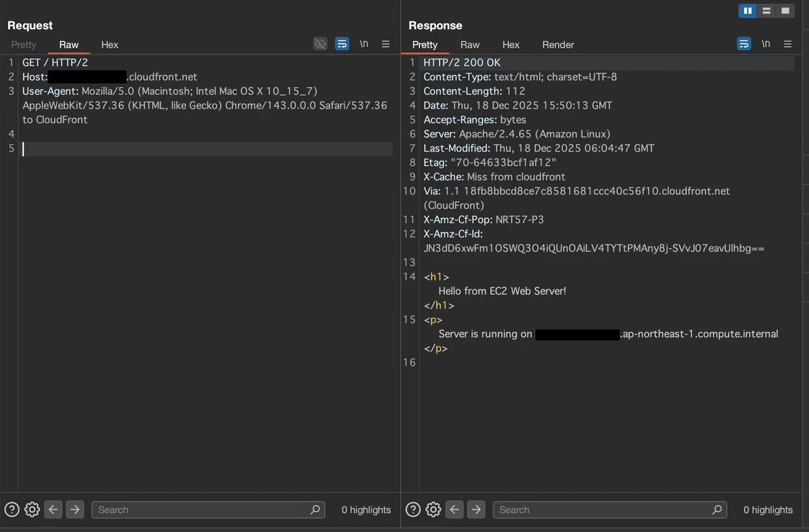Switch to side-by-side layout view icon
This screenshot has height=532, width=809.
pos(748,11)
